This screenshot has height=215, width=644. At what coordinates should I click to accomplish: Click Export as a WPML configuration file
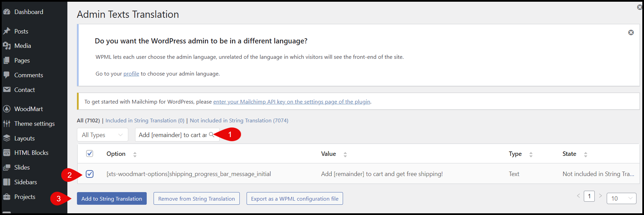294,199
